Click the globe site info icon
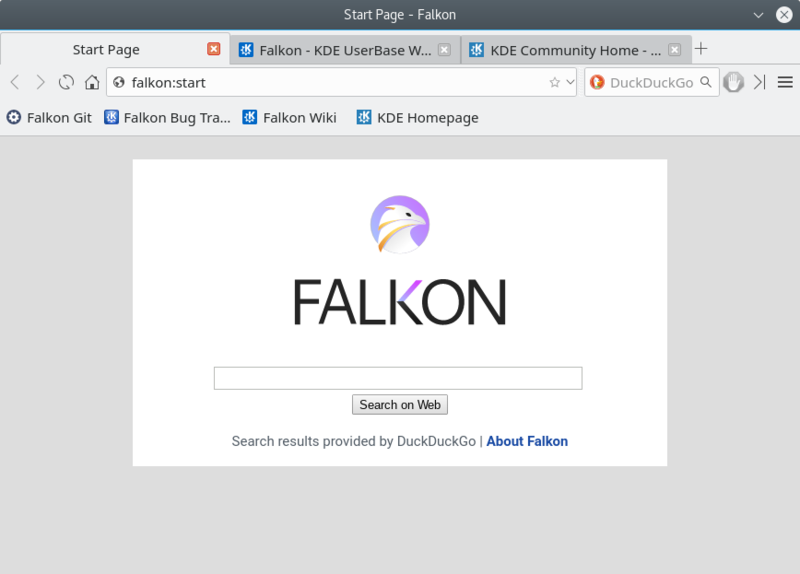Image resolution: width=800 pixels, height=574 pixels. 119,82
